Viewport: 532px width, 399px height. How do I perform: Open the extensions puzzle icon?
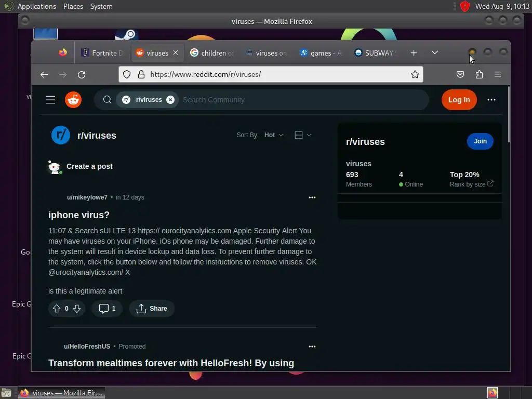tap(479, 74)
